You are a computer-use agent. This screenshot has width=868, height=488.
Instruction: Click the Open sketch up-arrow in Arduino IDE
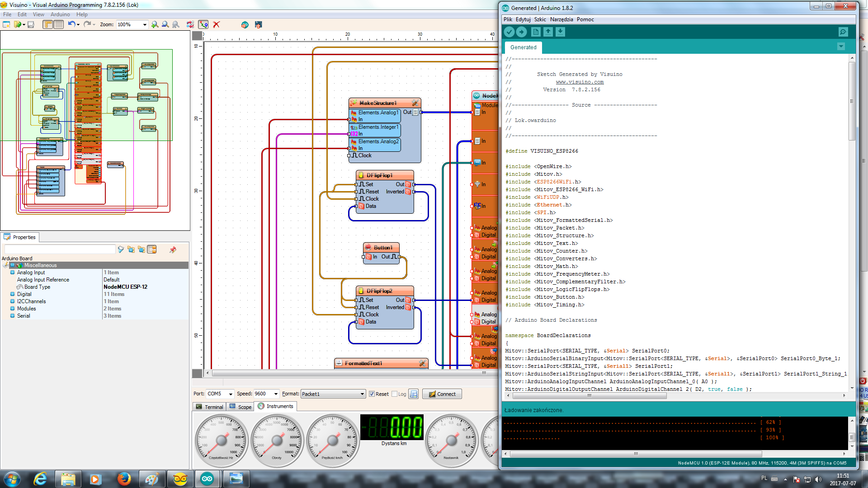click(x=548, y=32)
